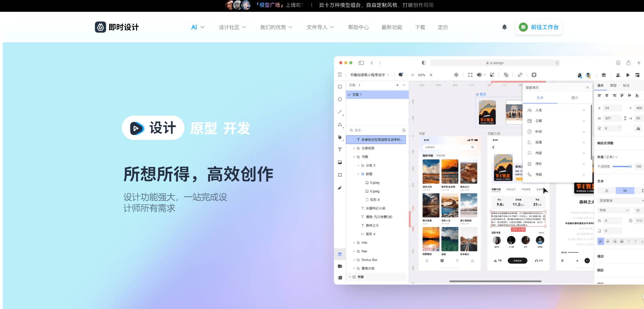Select the Image tool
Image resolution: width=644 pixels, height=309 pixels.
[x=340, y=162]
